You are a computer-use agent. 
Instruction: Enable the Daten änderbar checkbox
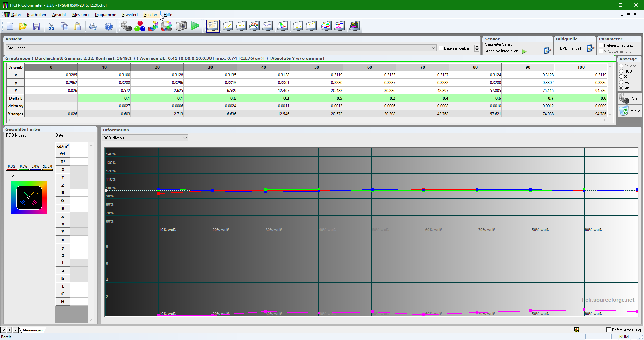[441, 48]
